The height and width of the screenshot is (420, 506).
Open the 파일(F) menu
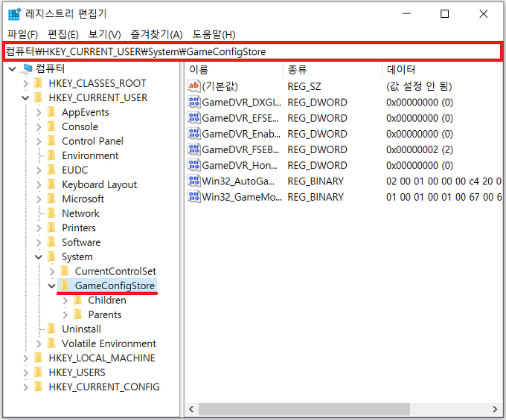pos(22,34)
